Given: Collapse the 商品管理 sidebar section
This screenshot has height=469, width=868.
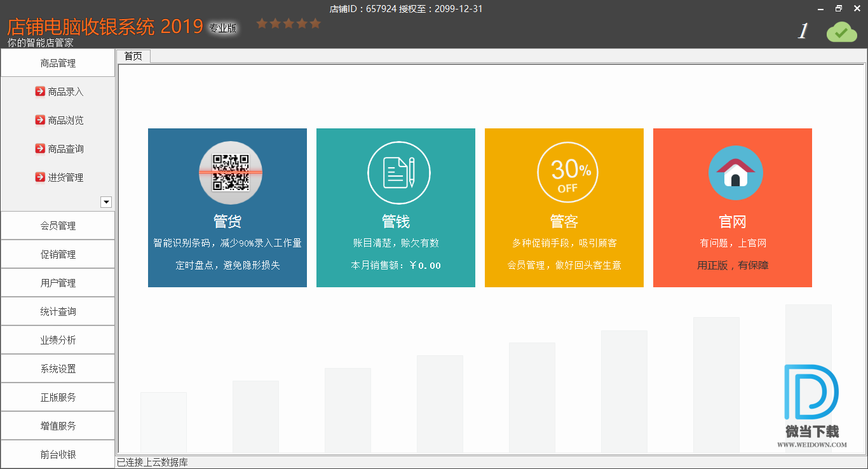Looking at the screenshot, I should click(58, 64).
